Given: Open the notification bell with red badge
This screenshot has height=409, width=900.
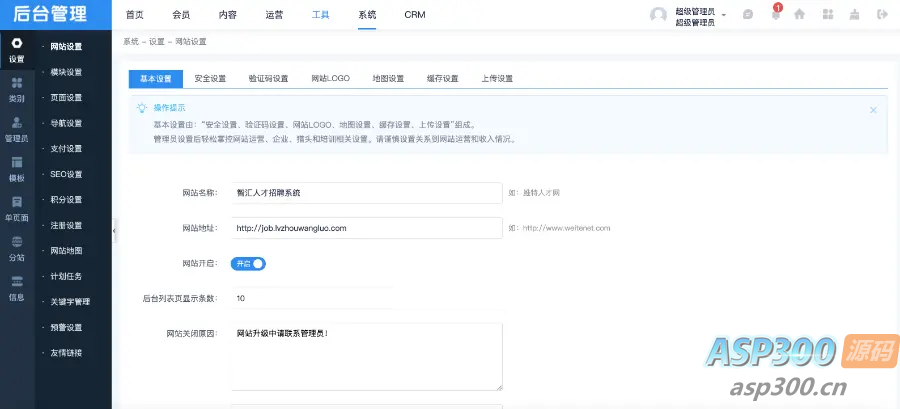Looking at the screenshot, I should click(x=775, y=14).
